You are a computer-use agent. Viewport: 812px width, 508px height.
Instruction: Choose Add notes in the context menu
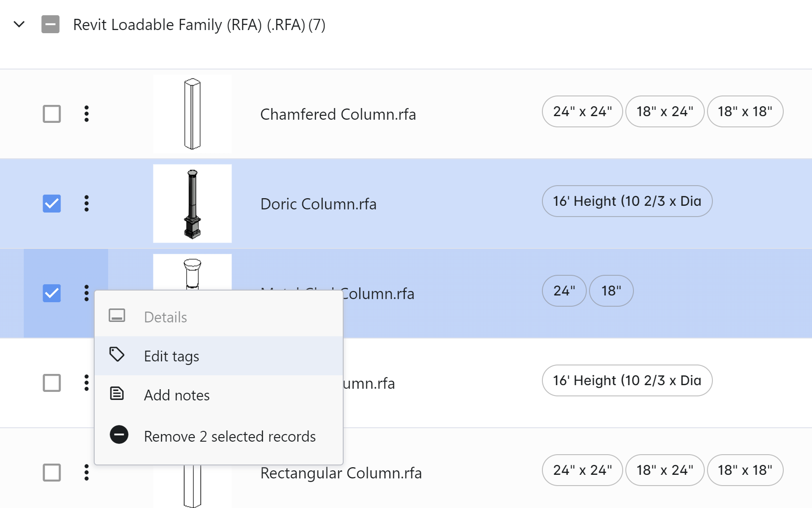(x=177, y=395)
